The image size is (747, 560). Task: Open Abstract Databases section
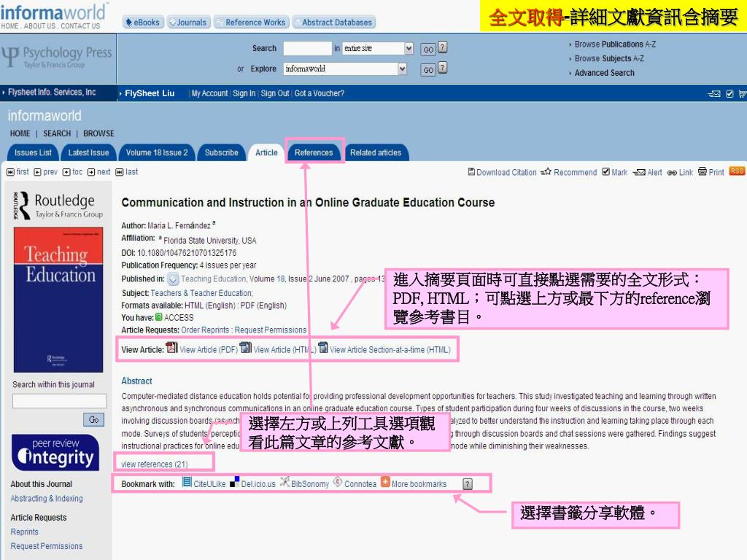[333, 22]
